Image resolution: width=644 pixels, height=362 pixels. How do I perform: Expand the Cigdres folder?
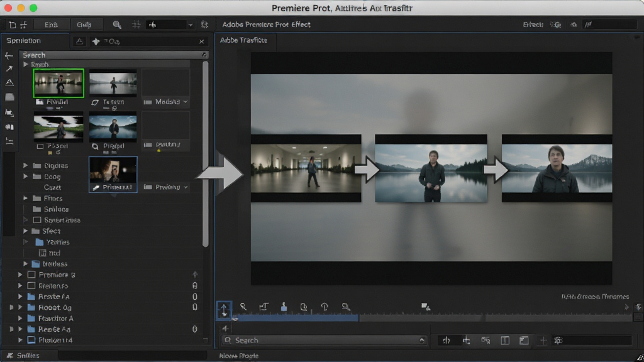point(25,165)
